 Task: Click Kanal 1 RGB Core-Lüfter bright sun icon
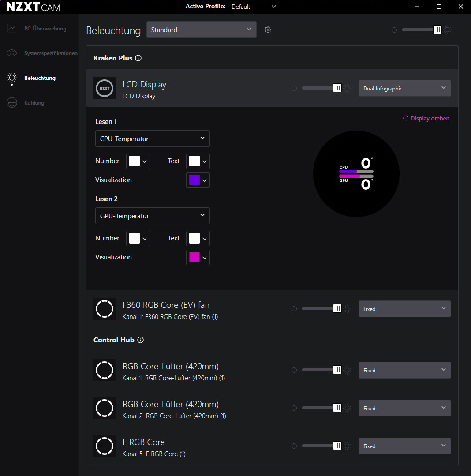[348, 370]
